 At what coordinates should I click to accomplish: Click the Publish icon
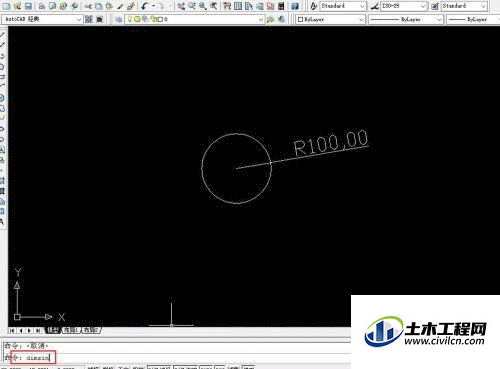click(x=63, y=6)
